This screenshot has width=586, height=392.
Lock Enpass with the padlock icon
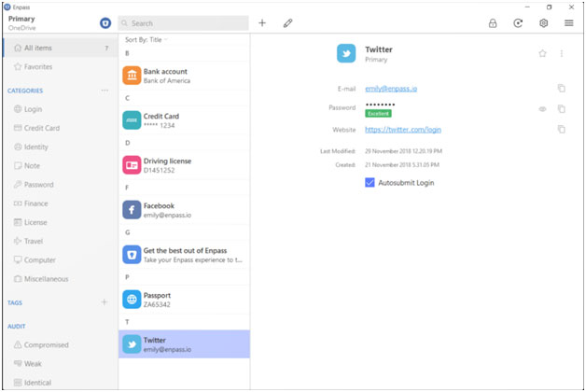pos(493,23)
